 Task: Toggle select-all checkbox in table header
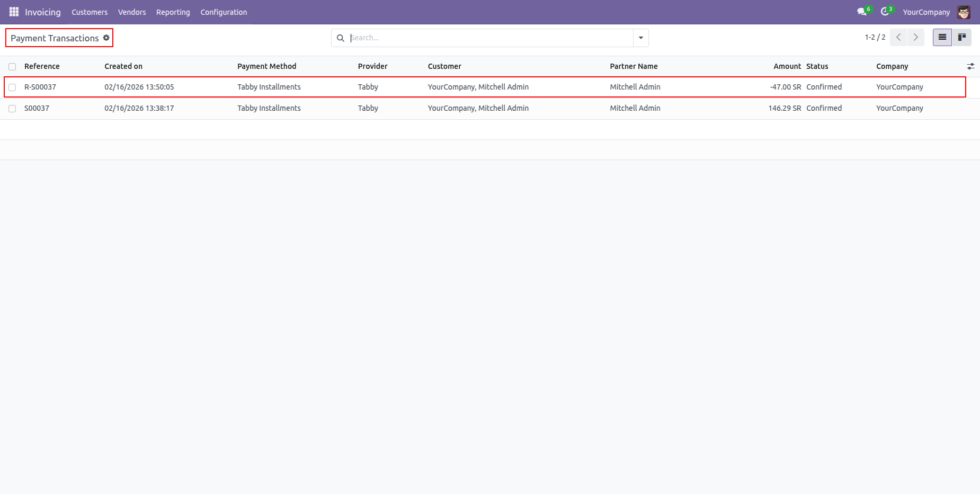[x=12, y=67]
